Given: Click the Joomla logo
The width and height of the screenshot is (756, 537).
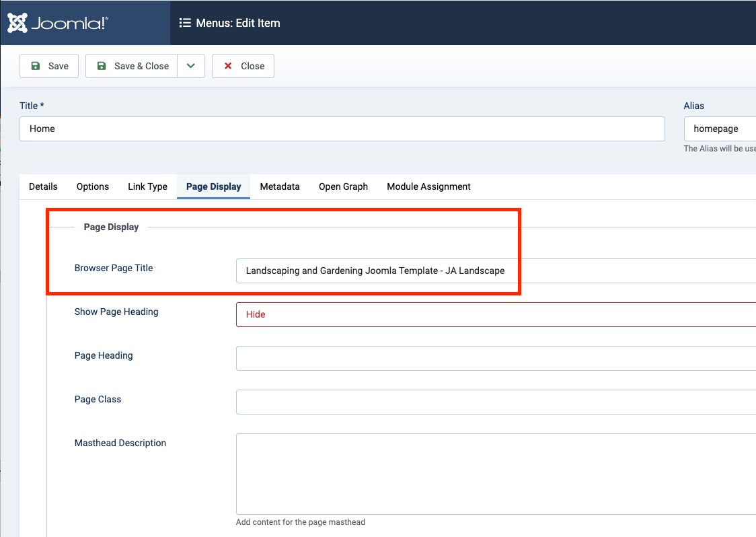Looking at the screenshot, I should (58, 23).
